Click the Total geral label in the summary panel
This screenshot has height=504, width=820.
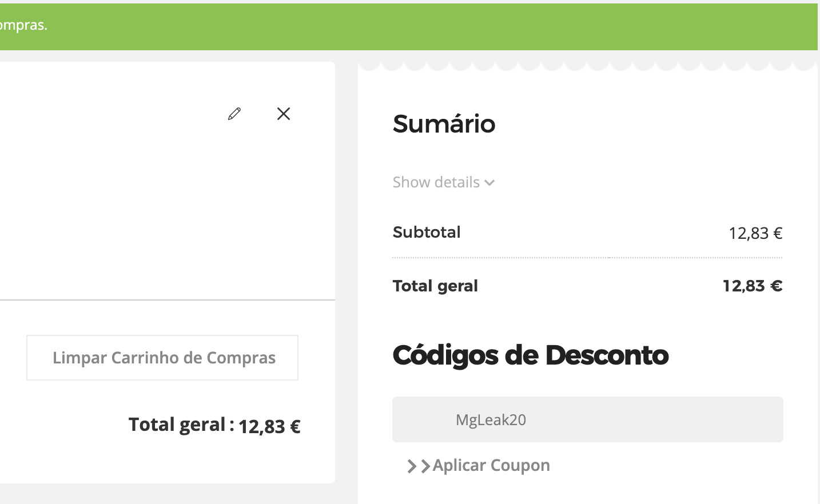click(x=435, y=286)
